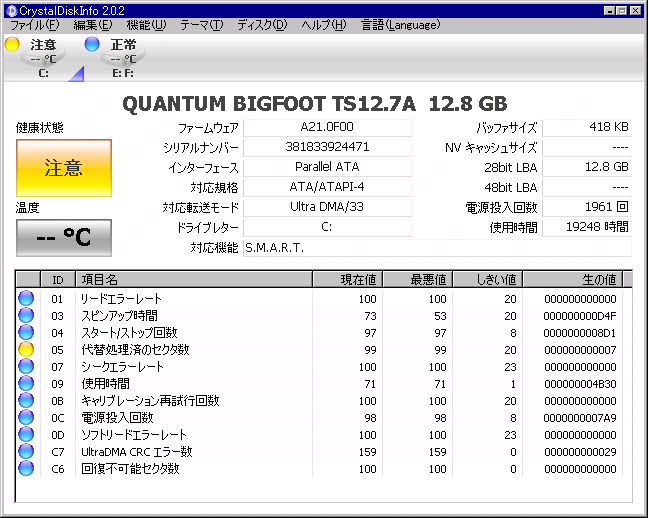Select the row text シークエラーレート
The height and width of the screenshot is (518, 648).
tap(122, 367)
